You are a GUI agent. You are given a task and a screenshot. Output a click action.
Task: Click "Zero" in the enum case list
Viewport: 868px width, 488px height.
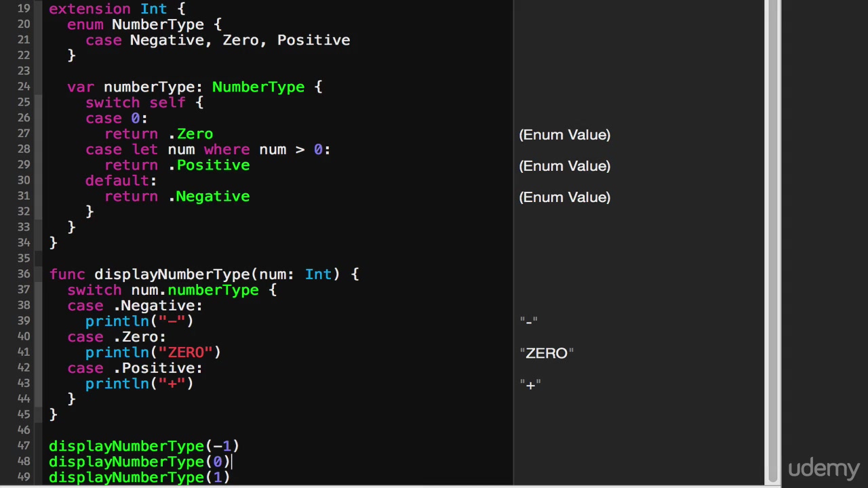point(241,40)
